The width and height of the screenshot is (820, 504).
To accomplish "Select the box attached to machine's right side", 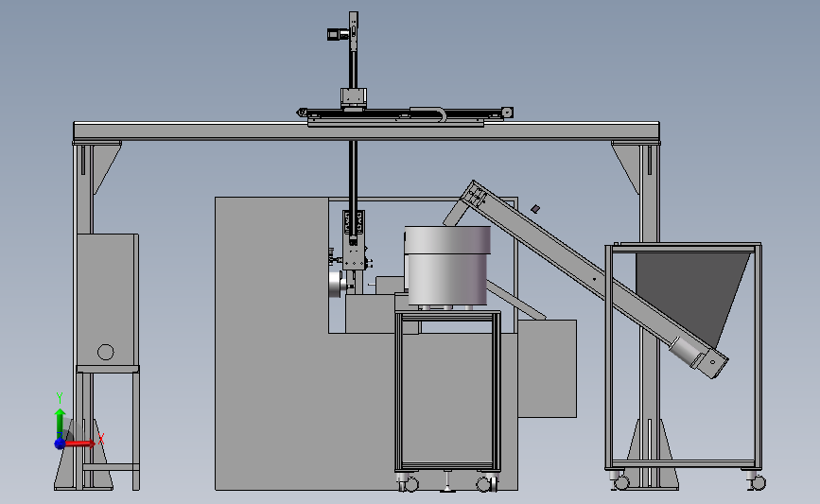I will (x=547, y=369).
